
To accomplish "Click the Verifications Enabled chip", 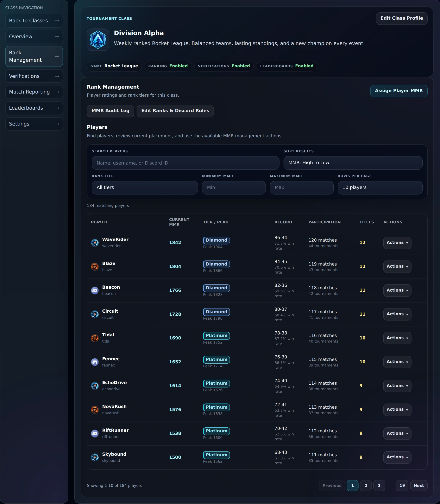I will point(224,66).
